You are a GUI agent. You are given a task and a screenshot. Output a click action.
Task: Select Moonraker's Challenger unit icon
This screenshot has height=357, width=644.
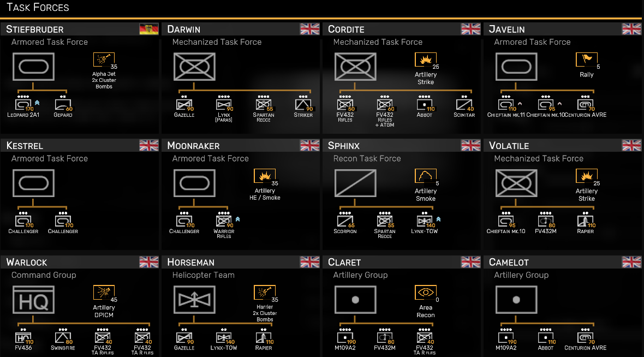[184, 221]
